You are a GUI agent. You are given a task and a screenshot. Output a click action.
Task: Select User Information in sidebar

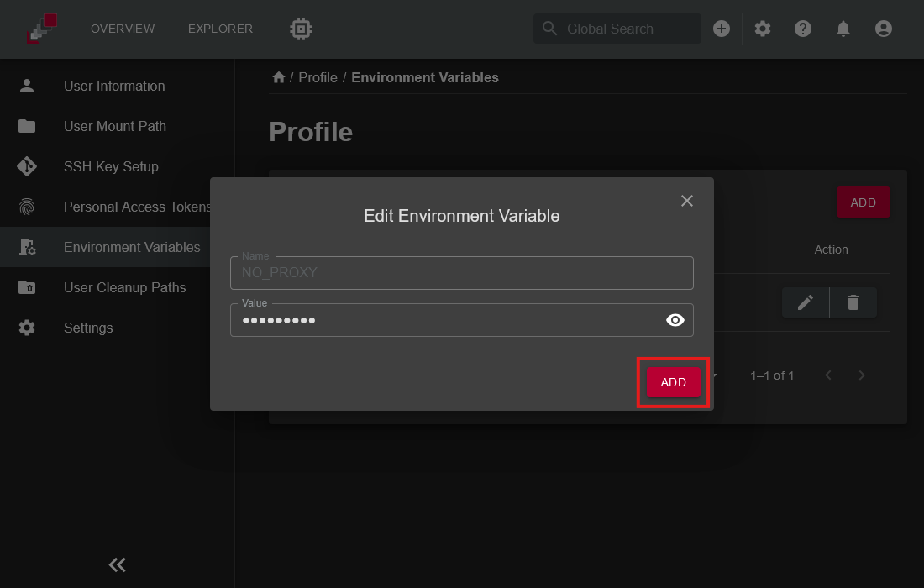(x=118, y=86)
